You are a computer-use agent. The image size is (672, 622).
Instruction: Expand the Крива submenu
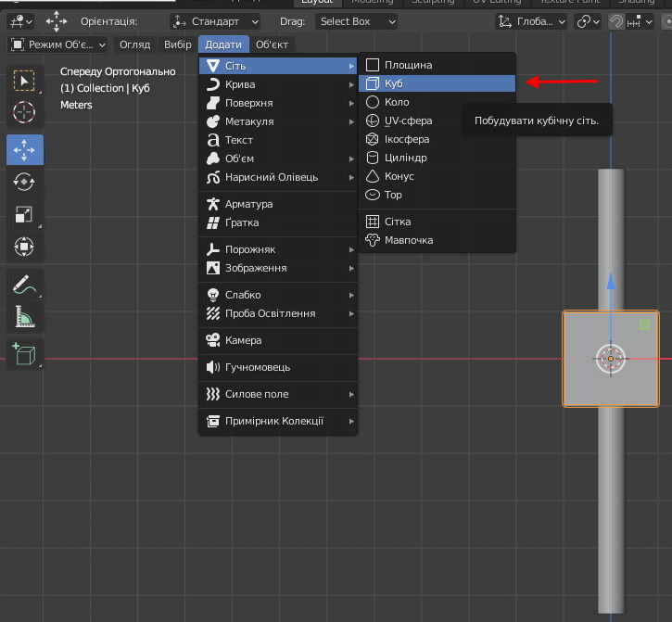279,84
